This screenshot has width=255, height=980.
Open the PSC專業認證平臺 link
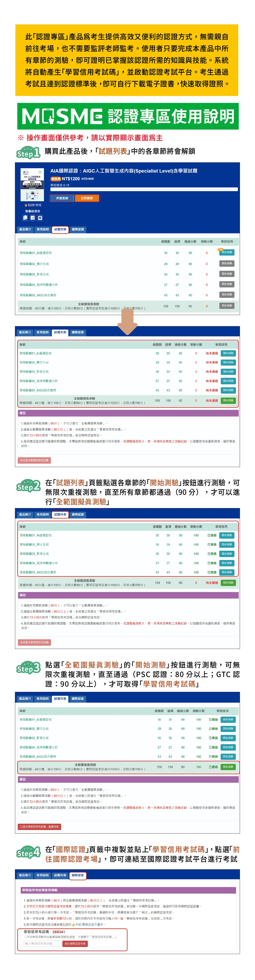pos(89,924)
